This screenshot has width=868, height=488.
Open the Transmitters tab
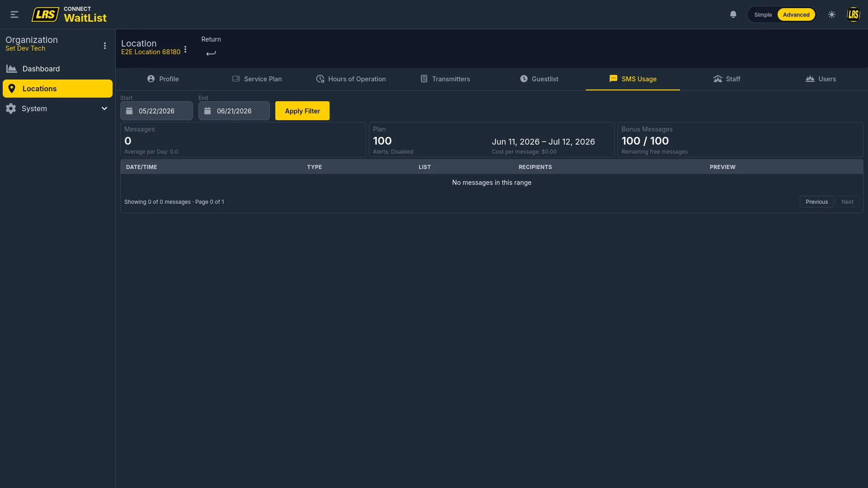coord(445,79)
